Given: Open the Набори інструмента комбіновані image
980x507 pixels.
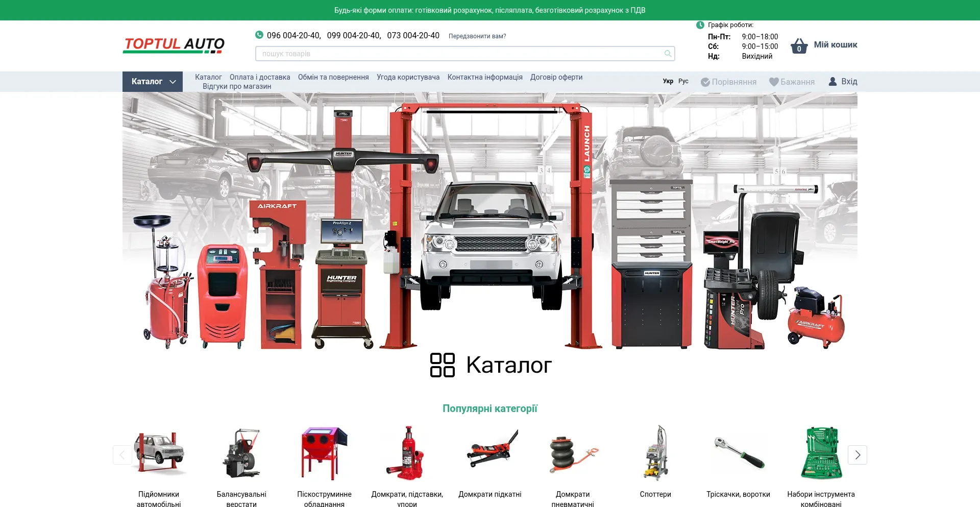Looking at the screenshot, I should [x=821, y=453].
